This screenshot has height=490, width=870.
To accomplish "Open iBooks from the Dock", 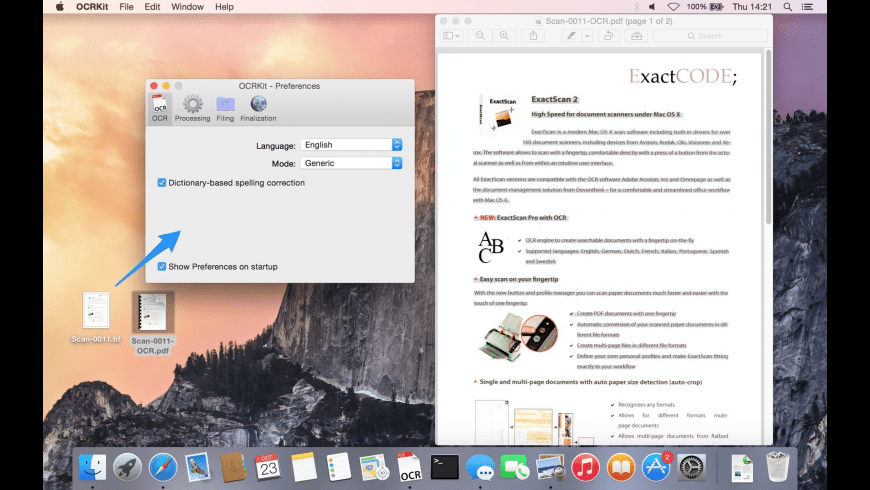I will pos(621,467).
